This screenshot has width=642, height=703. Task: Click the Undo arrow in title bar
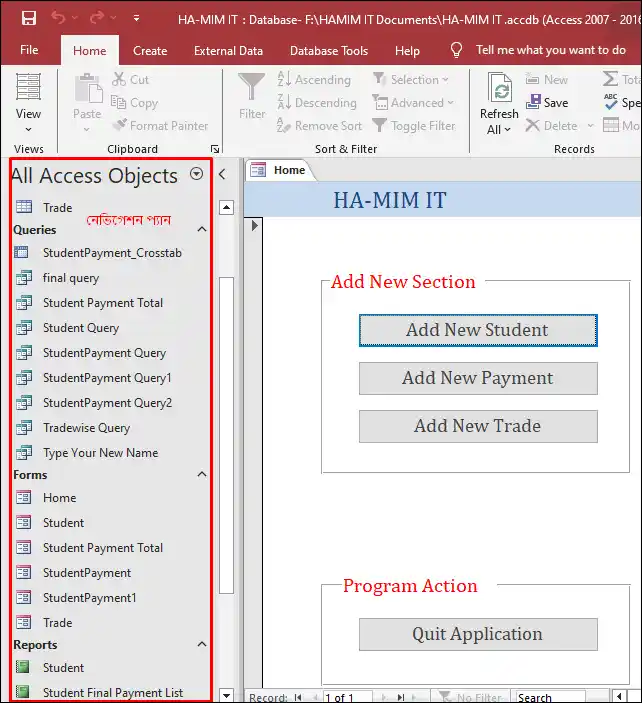pyautogui.click(x=58, y=18)
